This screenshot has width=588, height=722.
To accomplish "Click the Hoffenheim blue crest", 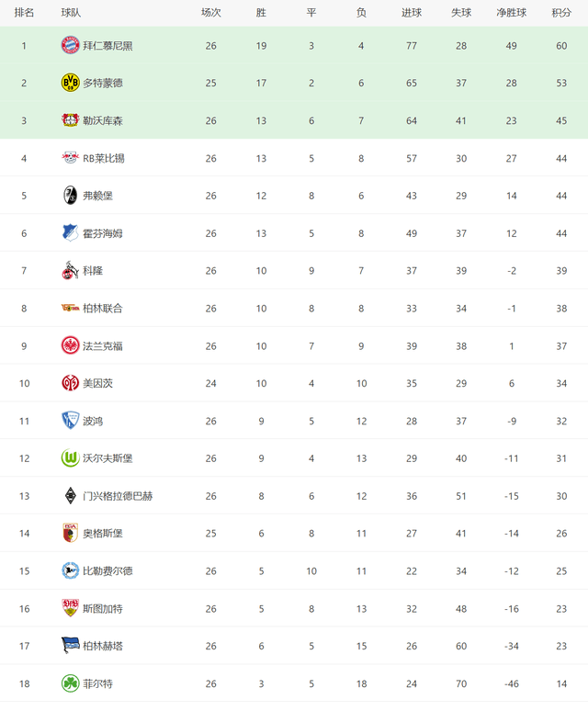I will [x=70, y=233].
